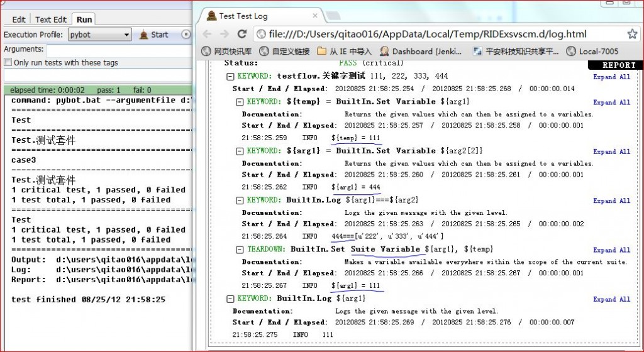Open a new browser tab
This screenshot has width=644, height=352.
click(x=333, y=16)
